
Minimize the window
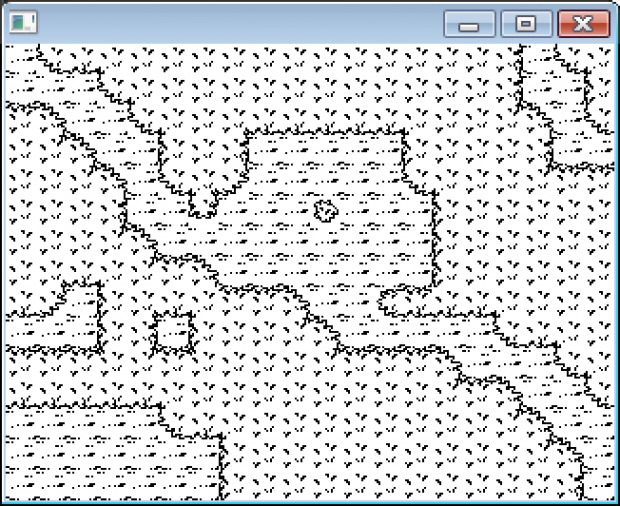(469, 24)
